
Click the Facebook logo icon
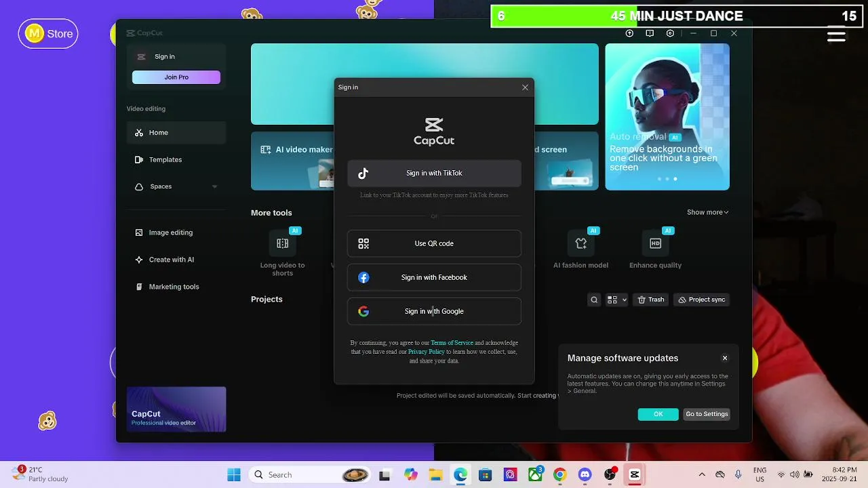coord(363,277)
